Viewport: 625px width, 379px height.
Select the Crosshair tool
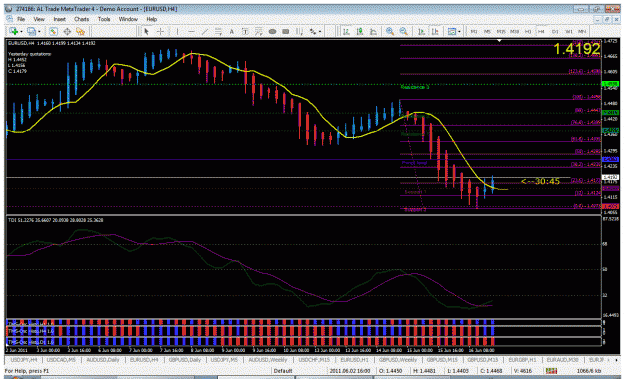[160, 31]
